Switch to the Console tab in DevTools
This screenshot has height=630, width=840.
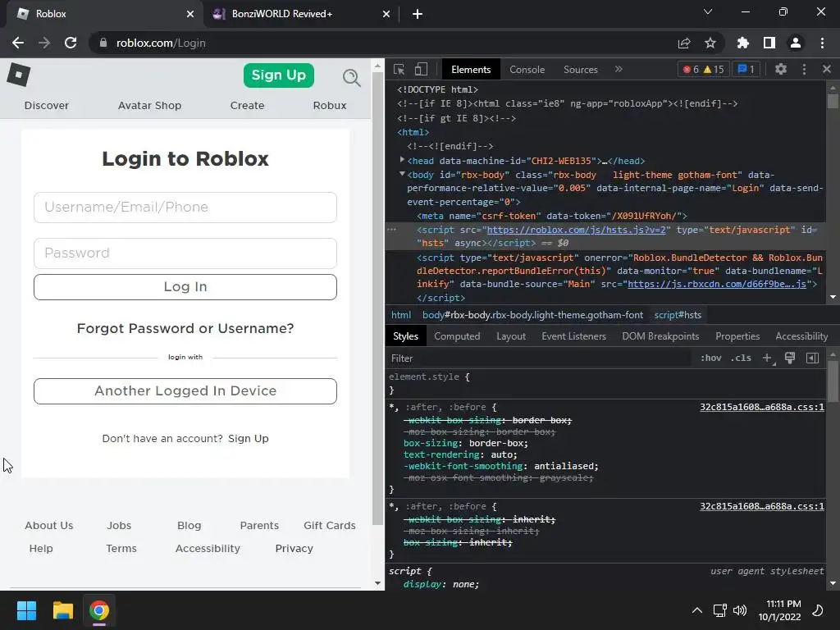point(527,69)
